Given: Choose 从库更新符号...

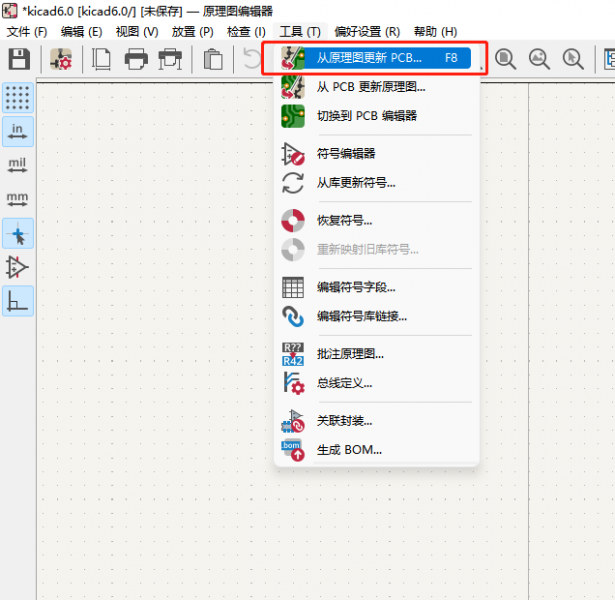Looking at the screenshot, I should tap(377, 183).
